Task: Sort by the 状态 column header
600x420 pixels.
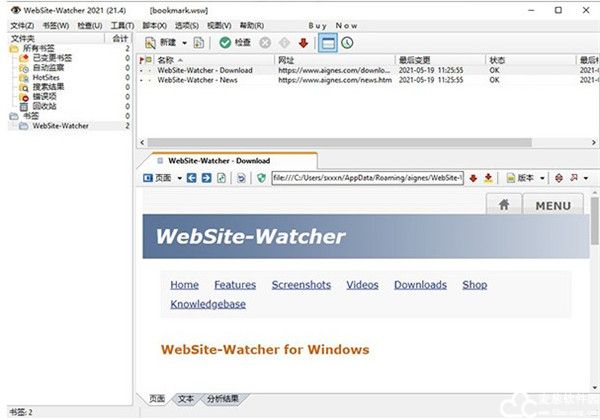Action: 532,60
